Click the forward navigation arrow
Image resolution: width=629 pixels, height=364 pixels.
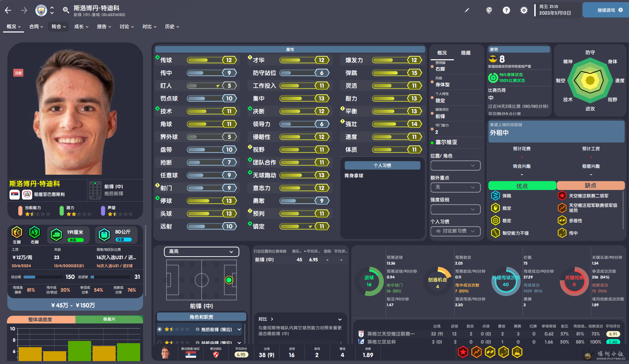tap(24, 11)
